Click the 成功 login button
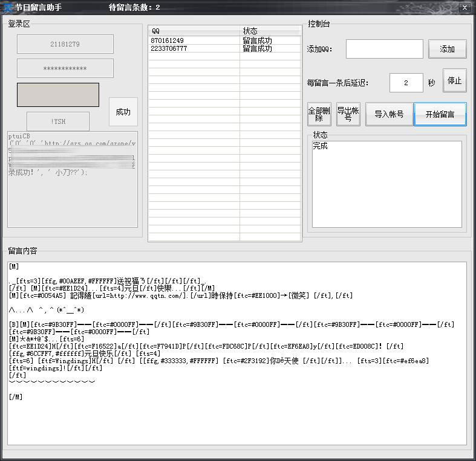Image resolution: width=476 pixels, height=461 pixels. [123, 112]
